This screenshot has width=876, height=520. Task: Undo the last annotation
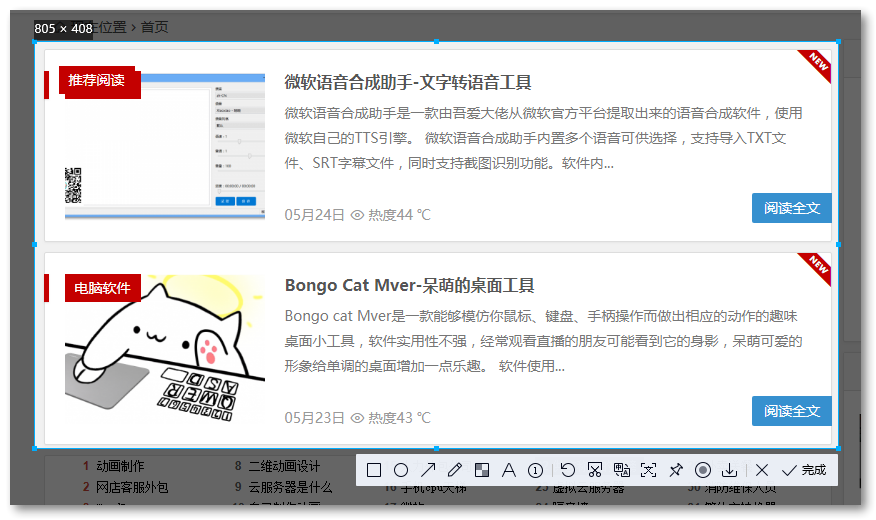coord(568,470)
